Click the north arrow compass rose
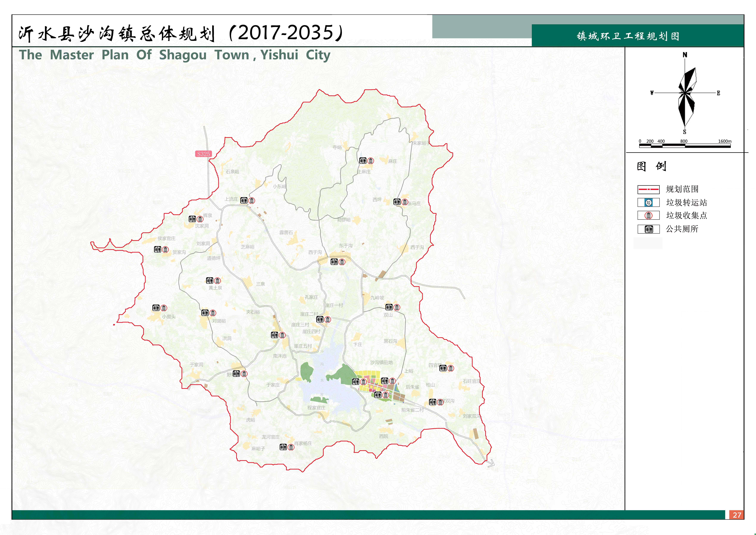The width and height of the screenshot is (756, 535). pos(685,93)
